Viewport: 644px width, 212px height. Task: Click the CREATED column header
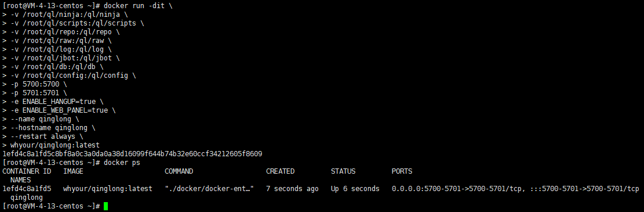[x=280, y=171]
